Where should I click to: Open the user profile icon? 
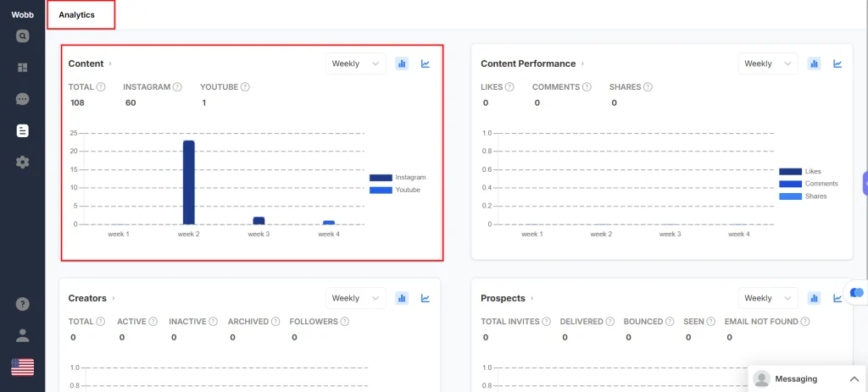click(22, 335)
